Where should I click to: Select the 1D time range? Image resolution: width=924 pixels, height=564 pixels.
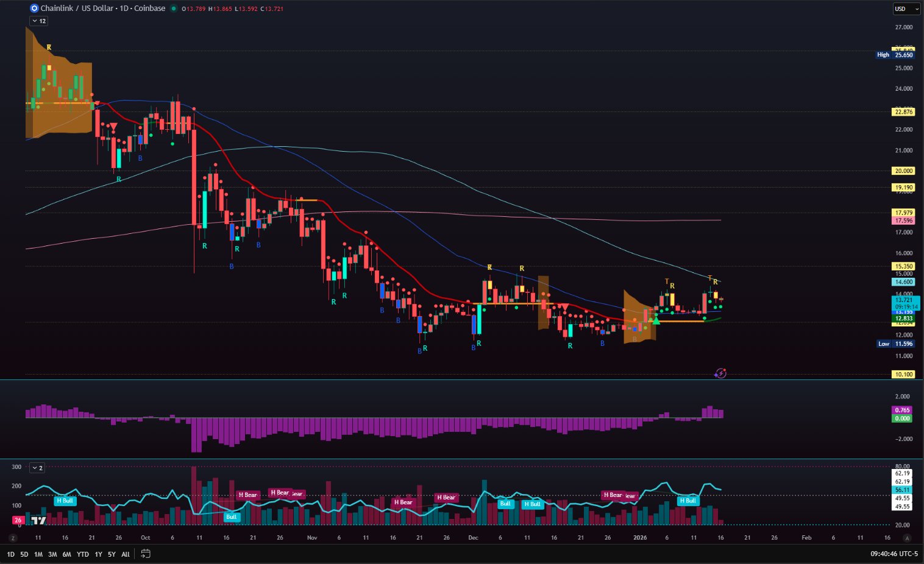[x=11, y=554]
